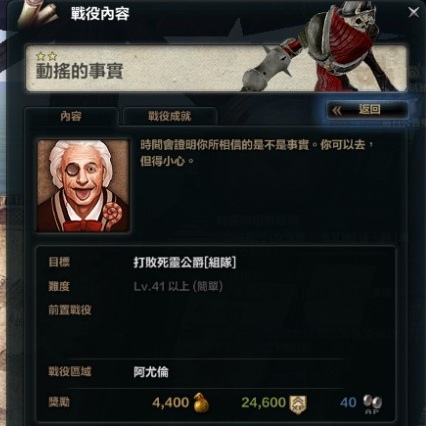426x426 pixels.
Task: Click the double-chevron arrow on 返回
Action: tap(337, 110)
